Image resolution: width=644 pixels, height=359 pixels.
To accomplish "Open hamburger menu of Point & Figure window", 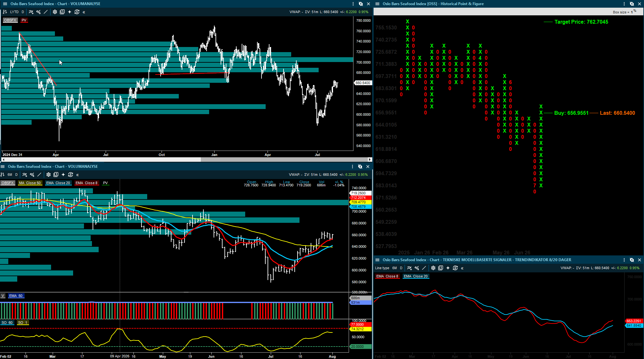I will point(377,4).
